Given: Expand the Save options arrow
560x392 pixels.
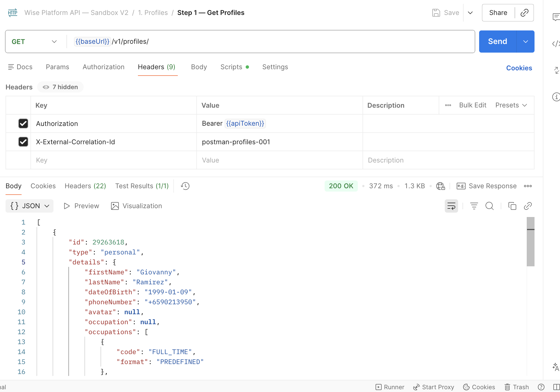Looking at the screenshot, I should (x=470, y=13).
